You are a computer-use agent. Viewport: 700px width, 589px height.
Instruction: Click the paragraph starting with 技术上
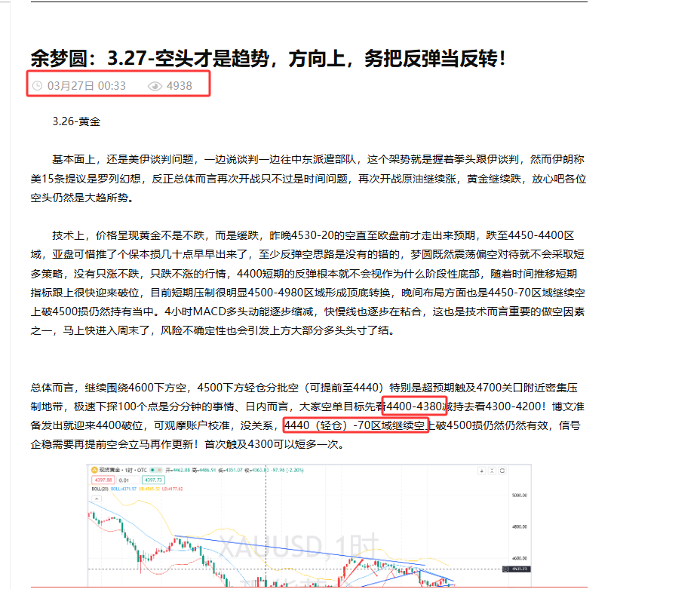tap(308, 283)
